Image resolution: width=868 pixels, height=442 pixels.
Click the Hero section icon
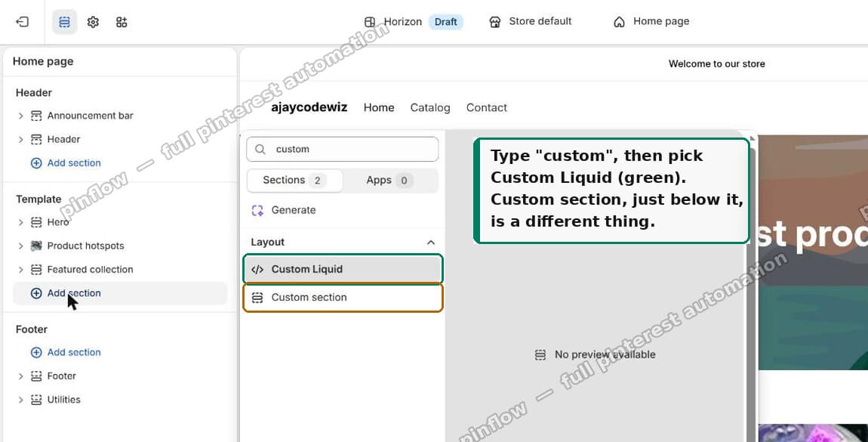click(36, 223)
